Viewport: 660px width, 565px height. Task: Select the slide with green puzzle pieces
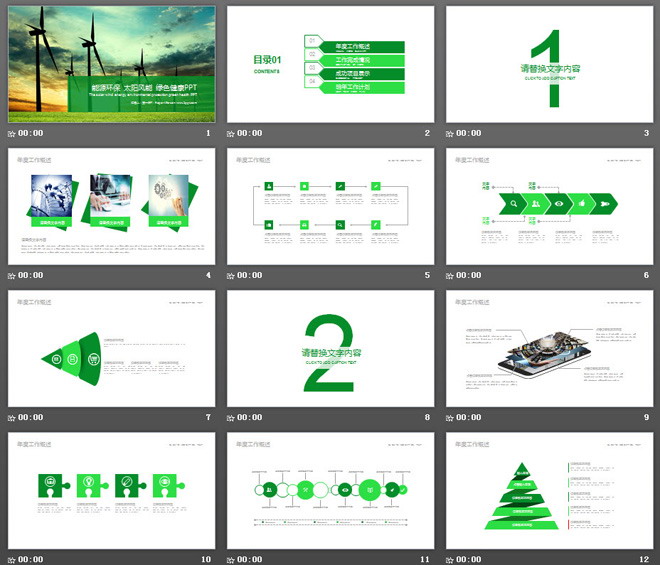coord(111,491)
